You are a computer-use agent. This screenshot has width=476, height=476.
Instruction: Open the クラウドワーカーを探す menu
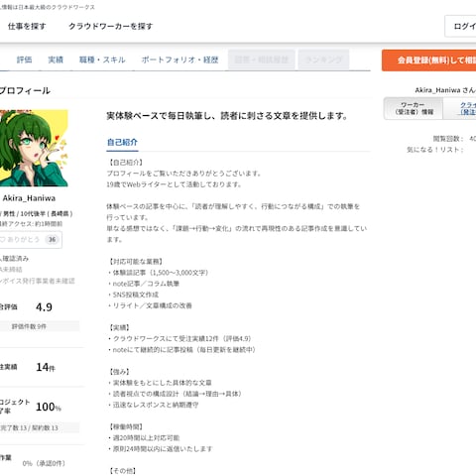110,27
